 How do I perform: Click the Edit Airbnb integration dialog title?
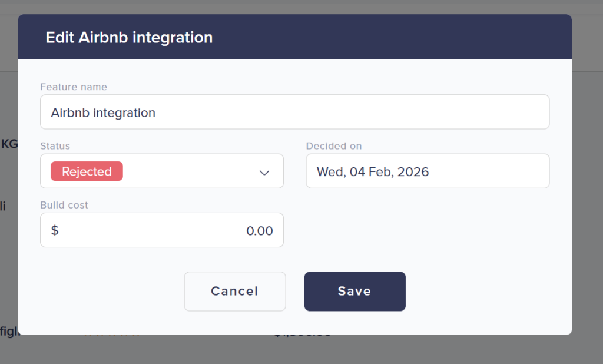coord(129,37)
